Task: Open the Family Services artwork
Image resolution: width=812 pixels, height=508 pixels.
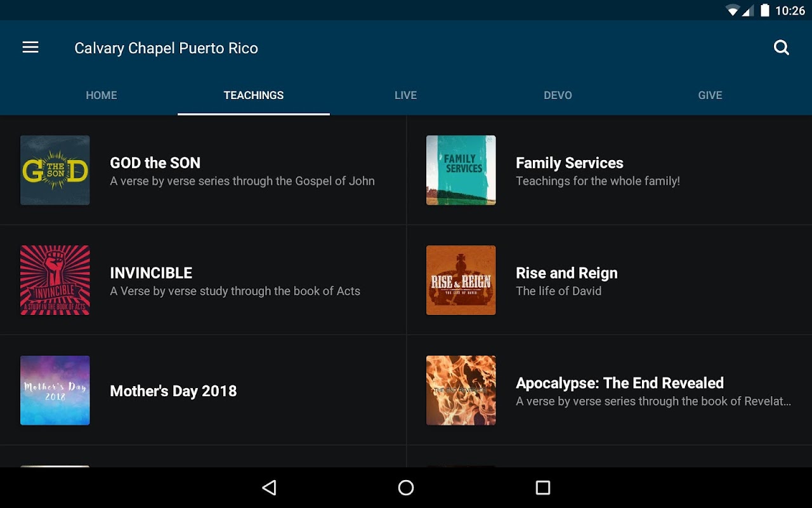Action: [x=461, y=170]
